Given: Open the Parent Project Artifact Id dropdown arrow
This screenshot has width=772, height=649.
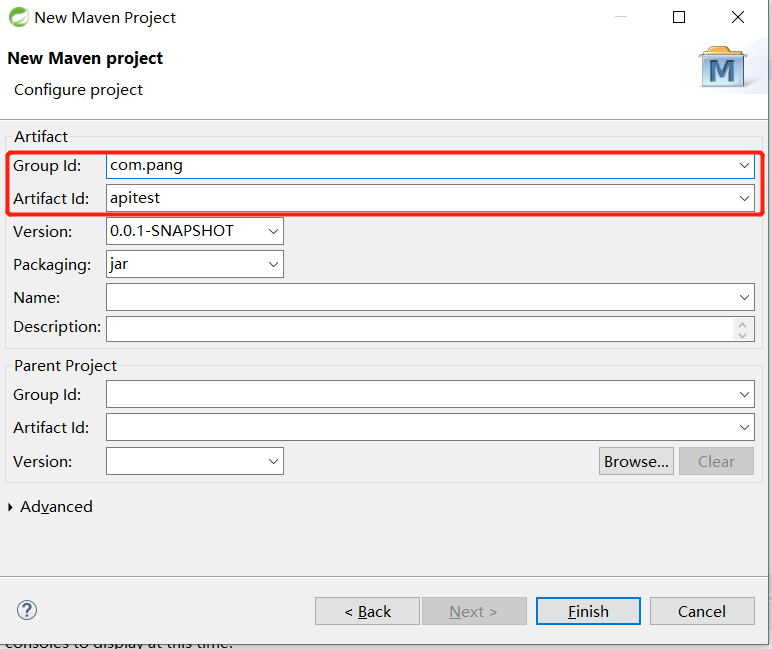Looking at the screenshot, I should coord(744,427).
